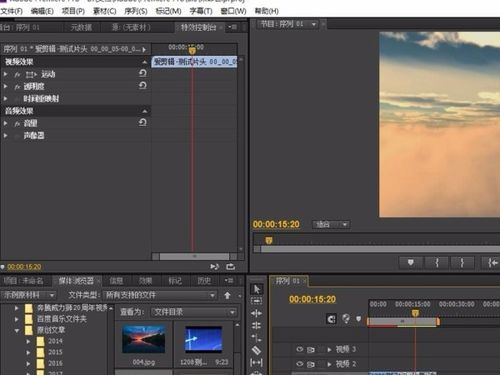Screen dimensions: 500x375
Task: Open the 窗口(W) menu
Action: click(233, 11)
